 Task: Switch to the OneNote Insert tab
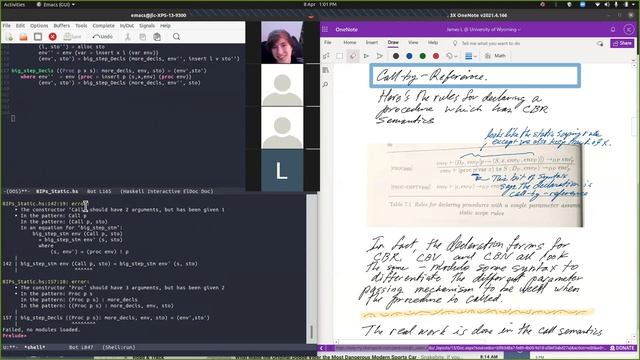pyautogui.click(x=371, y=42)
